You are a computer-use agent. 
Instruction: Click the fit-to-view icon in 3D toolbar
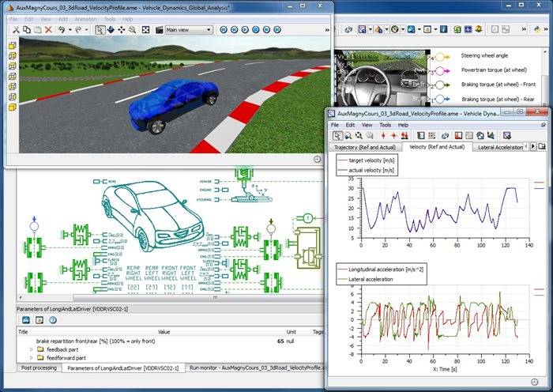(x=145, y=30)
